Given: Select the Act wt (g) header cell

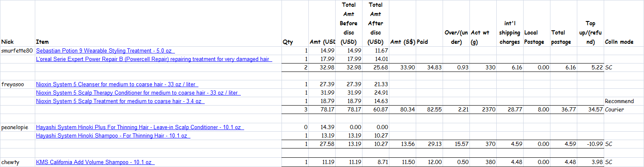Looking at the screenshot, I should [483, 23].
